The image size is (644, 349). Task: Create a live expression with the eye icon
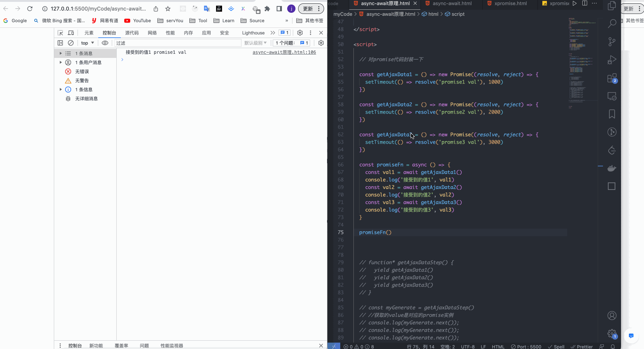[x=105, y=43]
